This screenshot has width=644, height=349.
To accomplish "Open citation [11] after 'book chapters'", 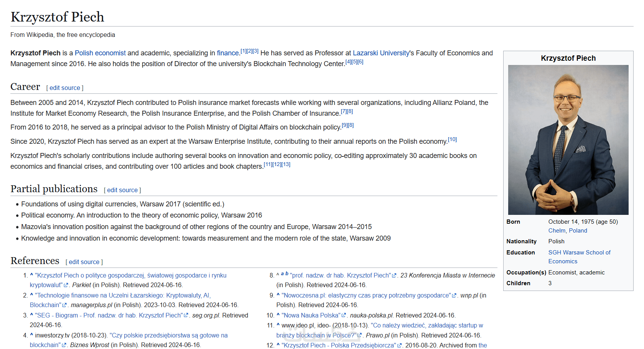I will click(x=268, y=165).
